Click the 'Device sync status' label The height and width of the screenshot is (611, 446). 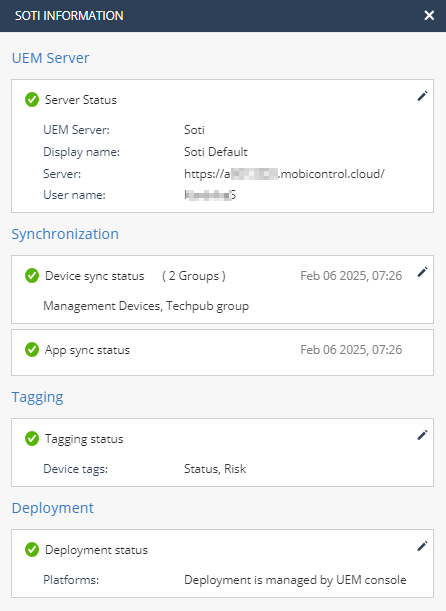coord(95,276)
